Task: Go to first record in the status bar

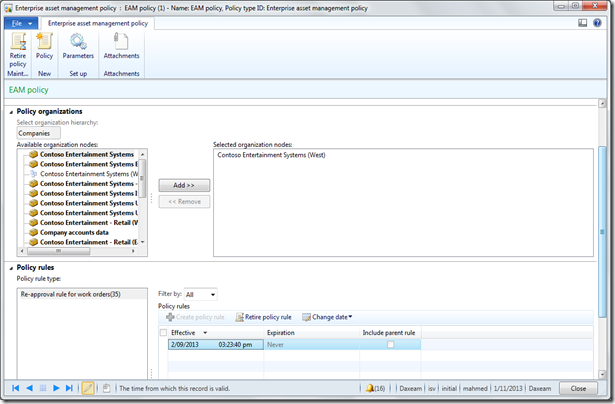Action: coord(16,388)
